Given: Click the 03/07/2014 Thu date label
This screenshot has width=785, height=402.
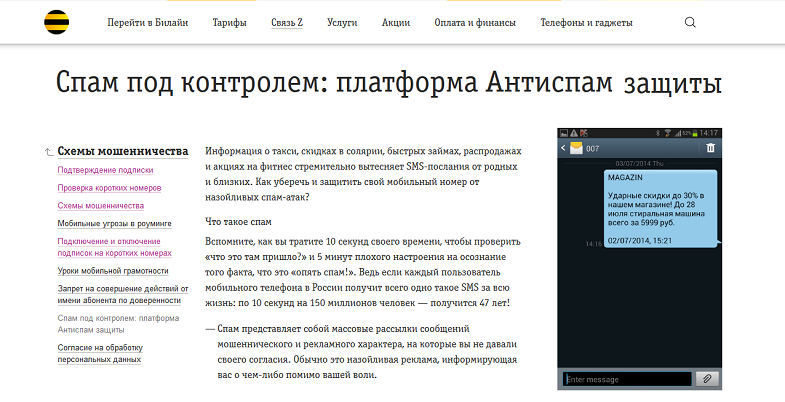Looking at the screenshot, I should pos(639,164).
